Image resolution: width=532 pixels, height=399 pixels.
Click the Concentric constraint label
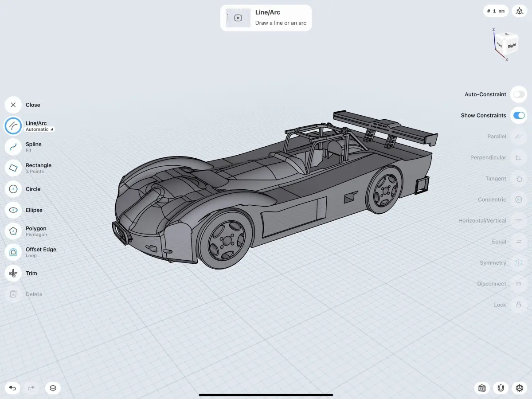[492, 199]
